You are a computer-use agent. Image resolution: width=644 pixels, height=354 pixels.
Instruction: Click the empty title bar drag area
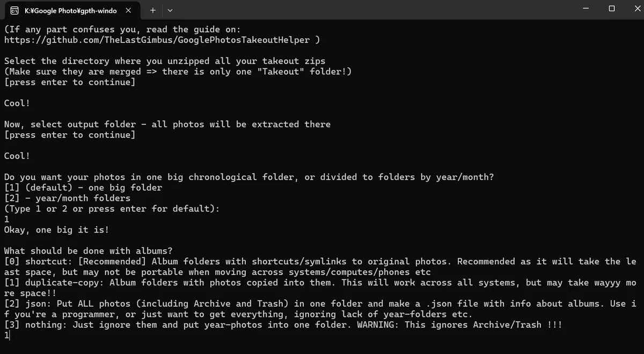(x=376, y=10)
